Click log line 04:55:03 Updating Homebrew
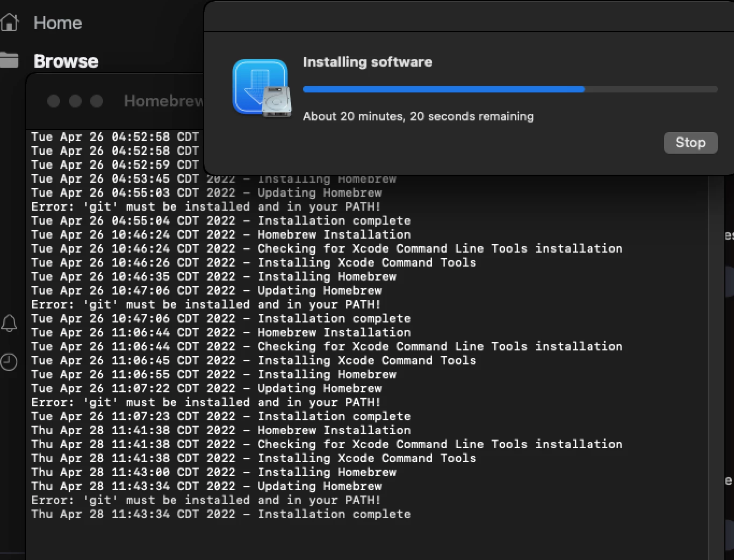This screenshot has height=560, width=734. (x=206, y=192)
